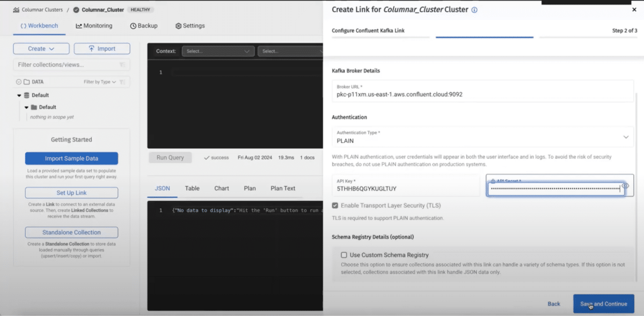Switch to the Plan Text tab
Image resolution: width=644 pixels, height=316 pixels.
(x=282, y=188)
